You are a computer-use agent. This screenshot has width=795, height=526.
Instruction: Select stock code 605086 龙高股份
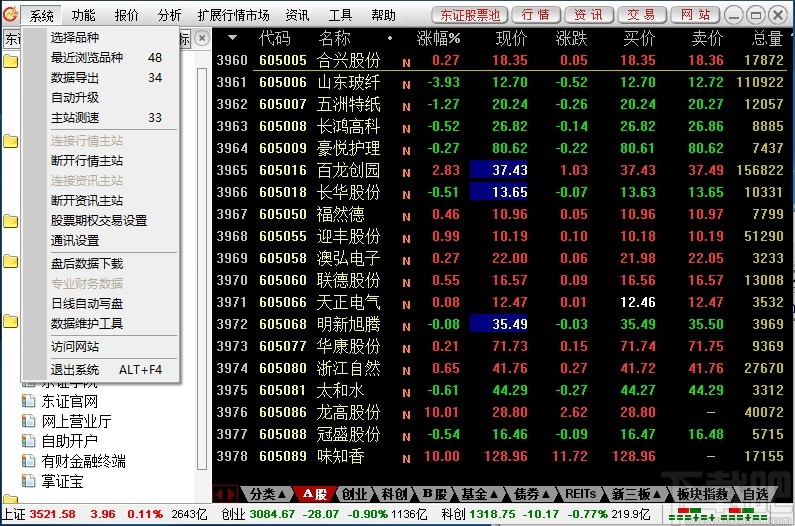[x=502, y=412]
